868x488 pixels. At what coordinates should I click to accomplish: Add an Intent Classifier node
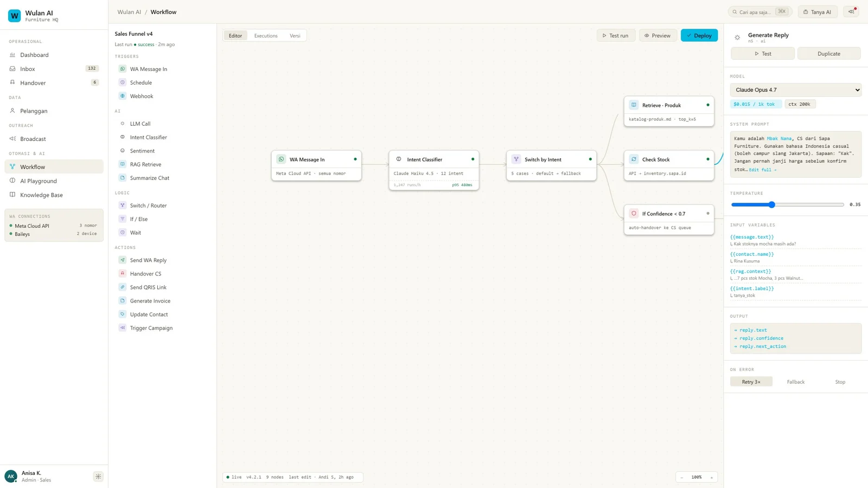[147, 137]
